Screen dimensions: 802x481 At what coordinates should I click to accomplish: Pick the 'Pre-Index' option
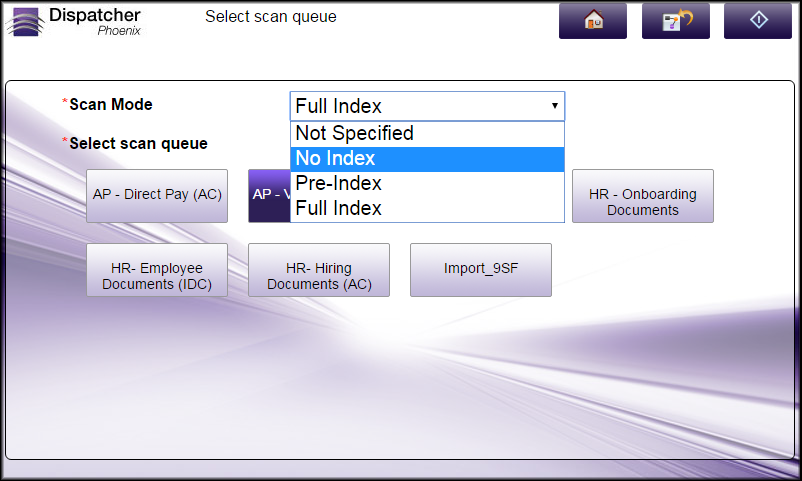[427, 183]
